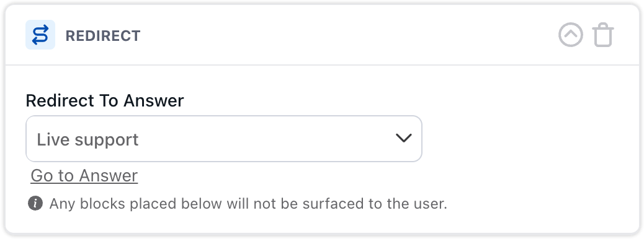Viewport: 644px width, 239px height.
Task: Click the dropdown chevron arrow in Live support field
Action: point(403,138)
